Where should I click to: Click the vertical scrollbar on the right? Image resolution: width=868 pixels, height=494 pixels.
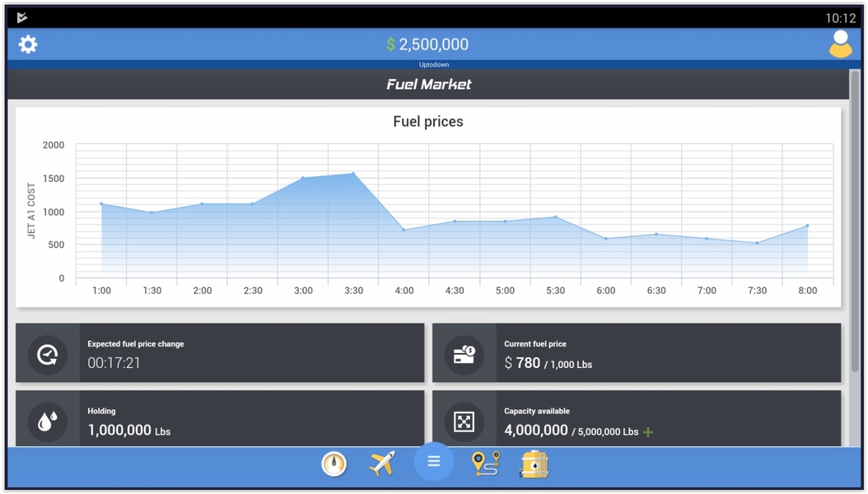pyautogui.click(x=856, y=221)
